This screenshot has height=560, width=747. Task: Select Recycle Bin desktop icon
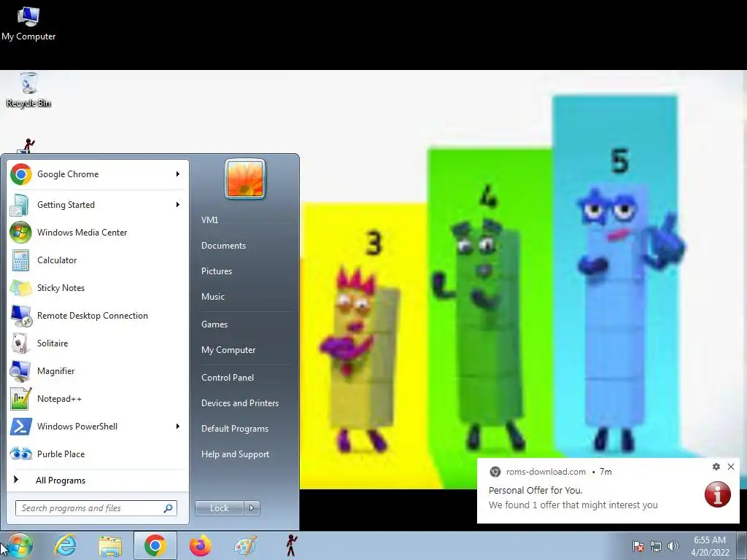coord(28,90)
